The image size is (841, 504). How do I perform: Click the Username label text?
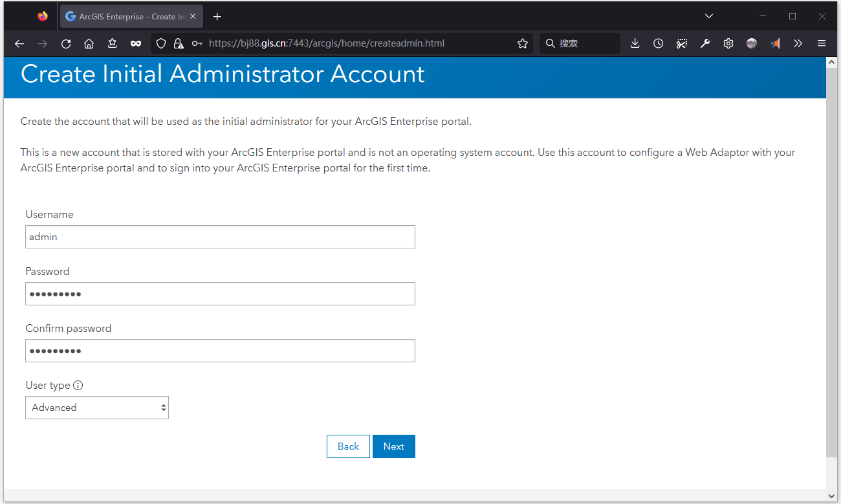coord(50,215)
